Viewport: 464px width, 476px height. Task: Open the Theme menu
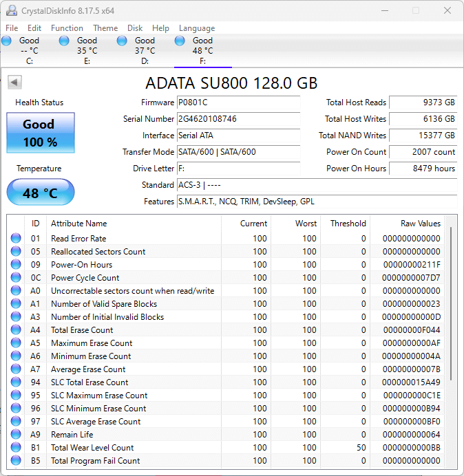point(105,28)
